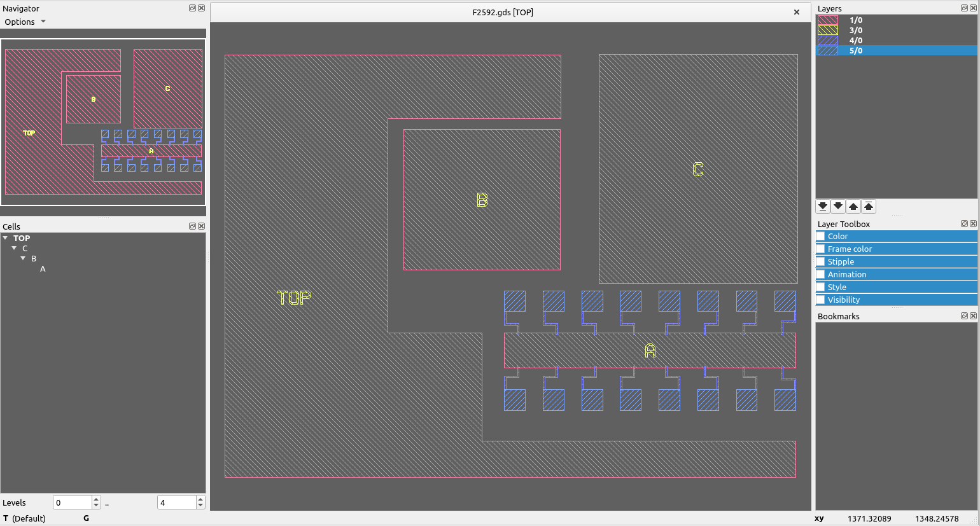Viewport: 980px width, 526px height.
Task: Select the F2592.gds [TOP] tab
Action: (x=502, y=12)
